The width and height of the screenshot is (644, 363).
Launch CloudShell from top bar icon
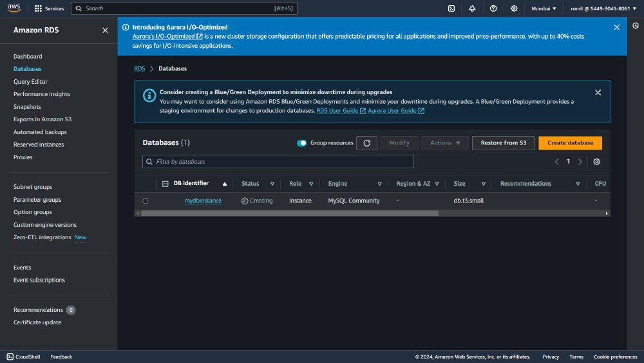[451, 8]
